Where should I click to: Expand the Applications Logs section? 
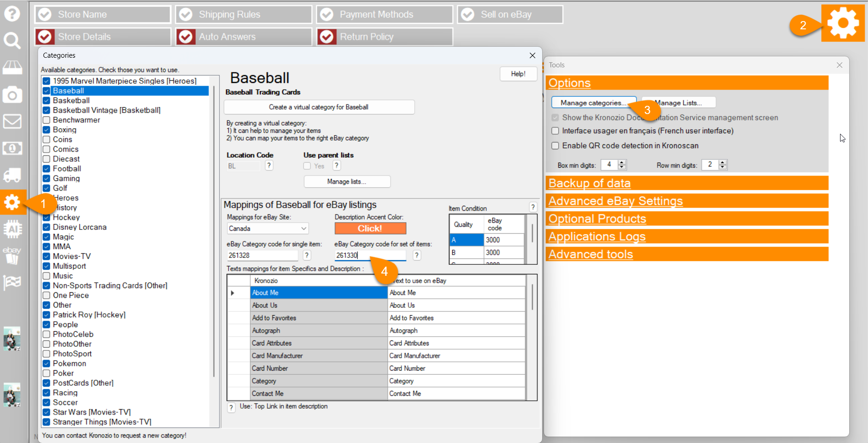click(687, 237)
